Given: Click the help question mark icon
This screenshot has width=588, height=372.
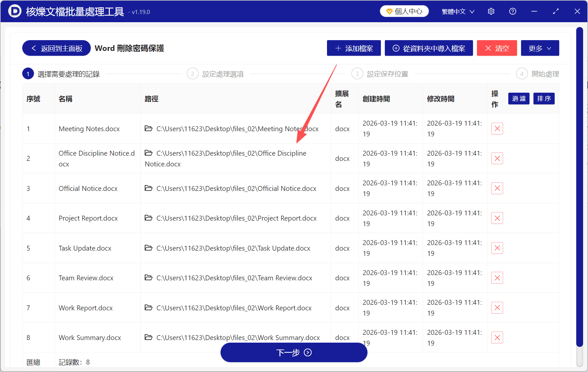Looking at the screenshot, I should 513,11.
